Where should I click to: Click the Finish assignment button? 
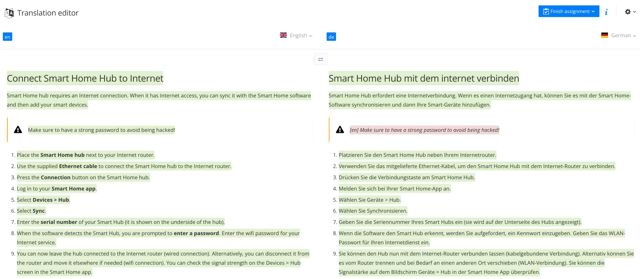pyautogui.click(x=568, y=11)
